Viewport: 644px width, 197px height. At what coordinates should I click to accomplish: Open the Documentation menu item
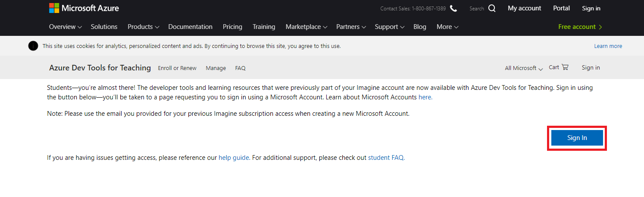[190, 27]
